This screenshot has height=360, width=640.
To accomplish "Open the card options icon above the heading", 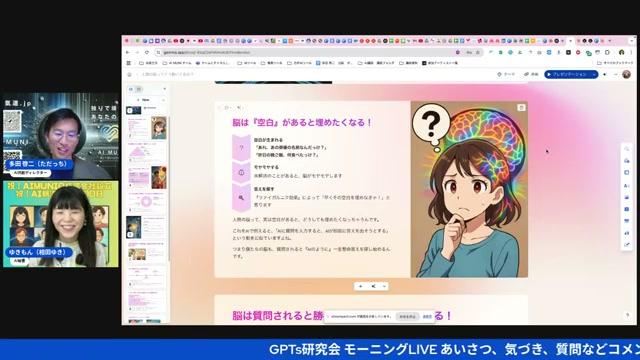I will coord(227,108).
